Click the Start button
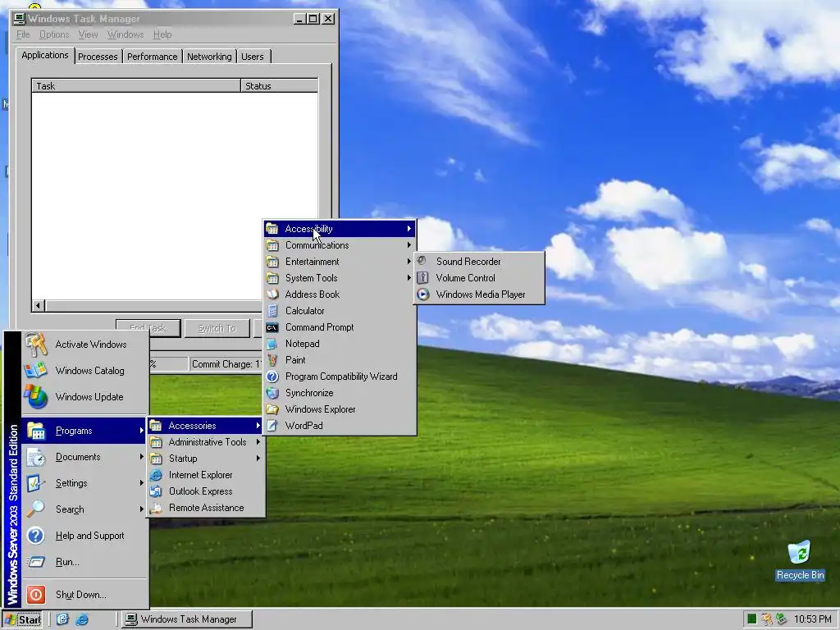Image resolution: width=840 pixels, height=630 pixels. [x=22, y=620]
